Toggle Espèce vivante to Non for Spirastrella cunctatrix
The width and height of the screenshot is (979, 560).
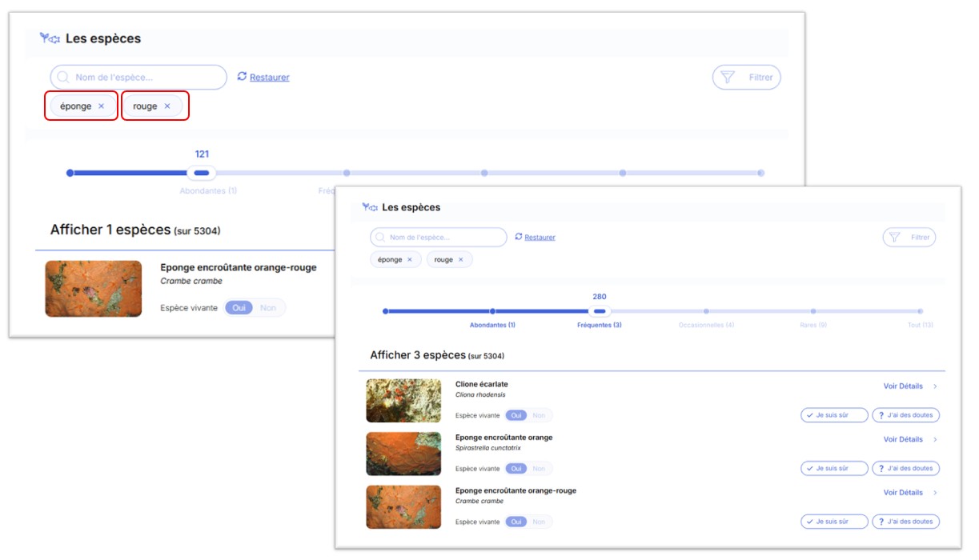(x=539, y=469)
